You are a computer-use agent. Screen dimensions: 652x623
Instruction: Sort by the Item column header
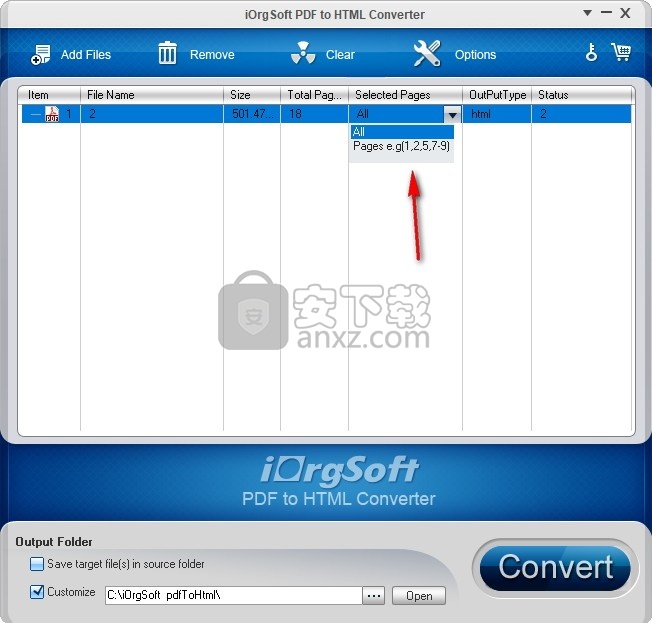(49, 95)
